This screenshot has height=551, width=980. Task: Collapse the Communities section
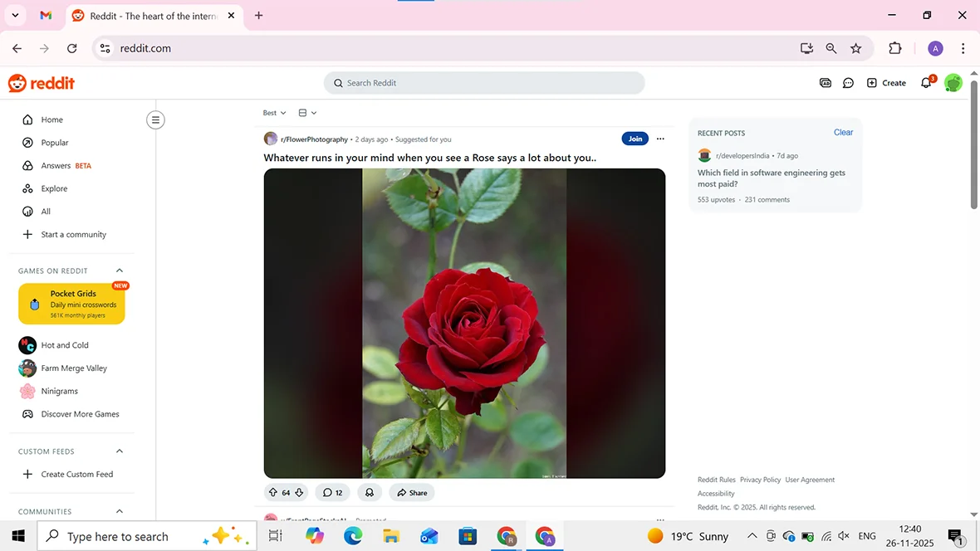(x=119, y=511)
